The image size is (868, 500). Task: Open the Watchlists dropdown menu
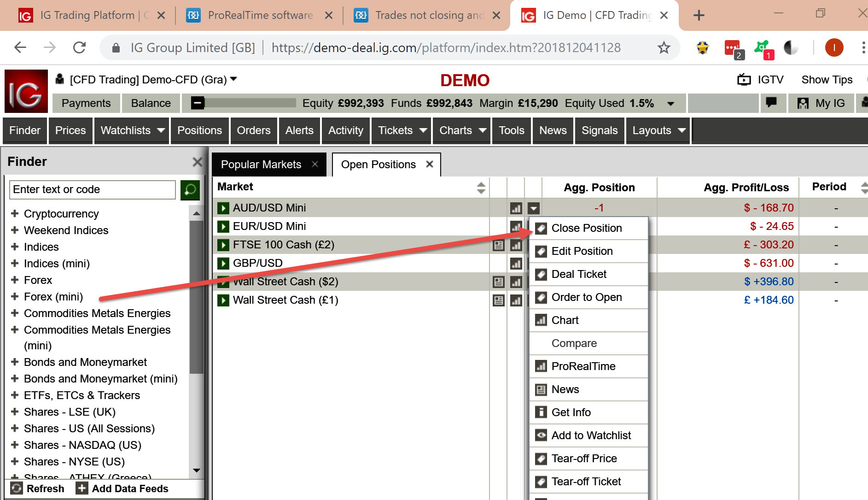[131, 130]
